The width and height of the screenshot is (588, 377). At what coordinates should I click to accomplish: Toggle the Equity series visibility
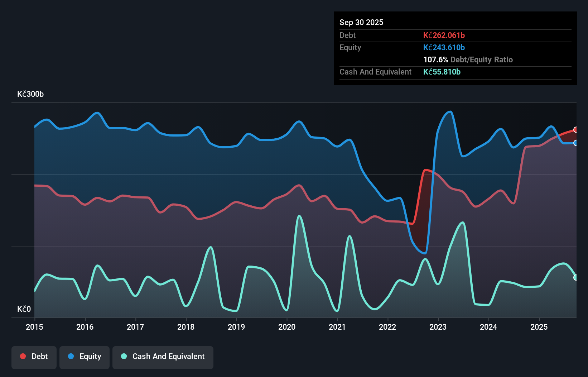pyautogui.click(x=84, y=357)
